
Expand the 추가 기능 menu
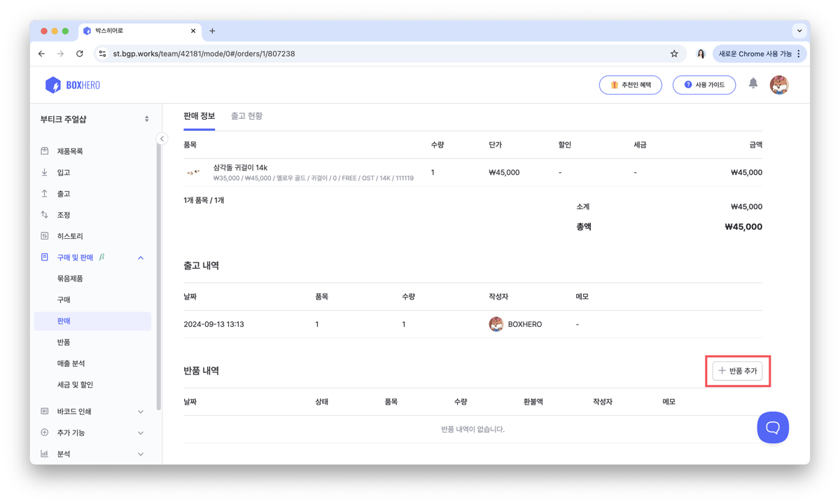click(x=141, y=433)
